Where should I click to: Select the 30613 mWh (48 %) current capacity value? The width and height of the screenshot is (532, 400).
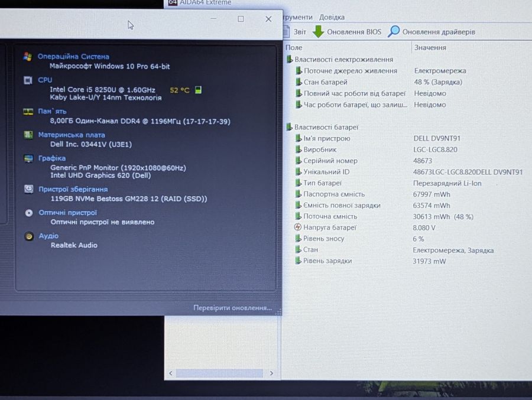[x=443, y=217]
